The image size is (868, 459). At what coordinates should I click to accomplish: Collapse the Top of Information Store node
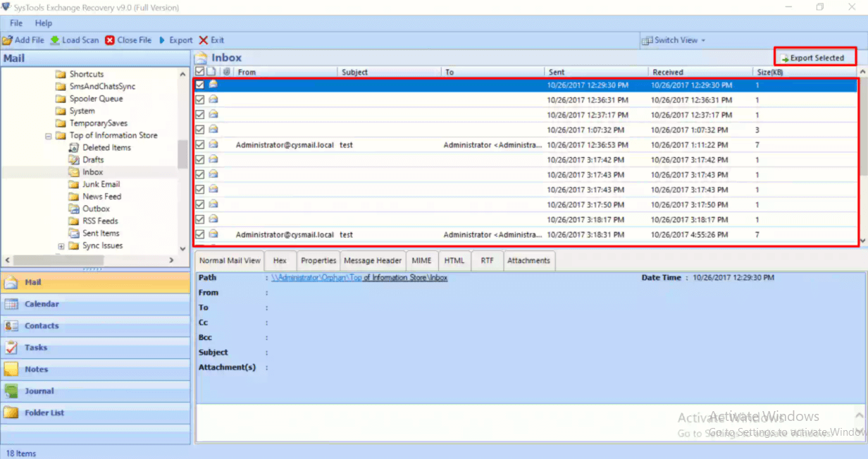(49, 135)
